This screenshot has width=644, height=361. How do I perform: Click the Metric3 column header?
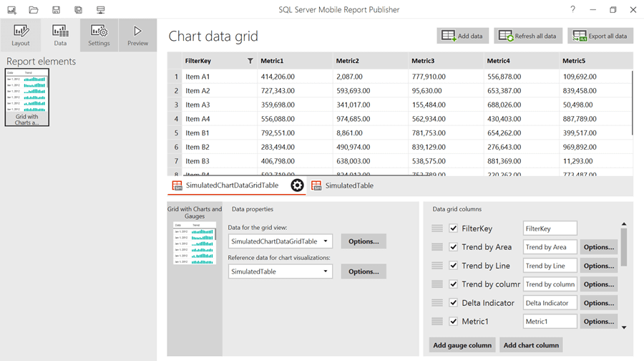pos(446,61)
